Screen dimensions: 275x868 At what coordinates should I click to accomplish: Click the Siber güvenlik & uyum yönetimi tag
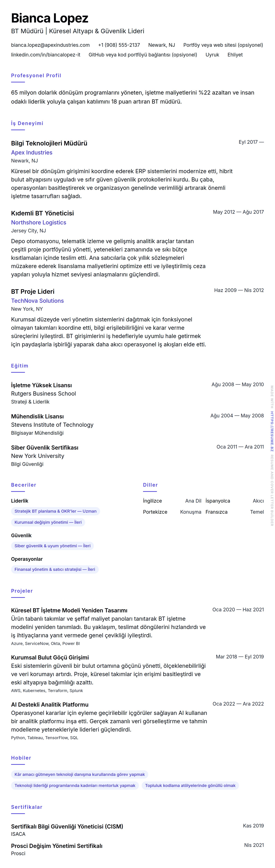click(x=52, y=546)
